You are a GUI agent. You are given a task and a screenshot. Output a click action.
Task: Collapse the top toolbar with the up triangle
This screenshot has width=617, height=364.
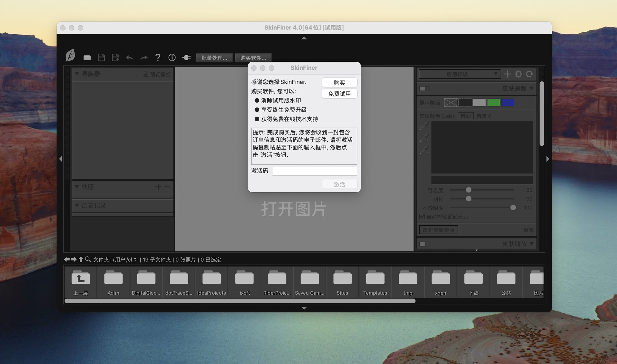pos(304,38)
